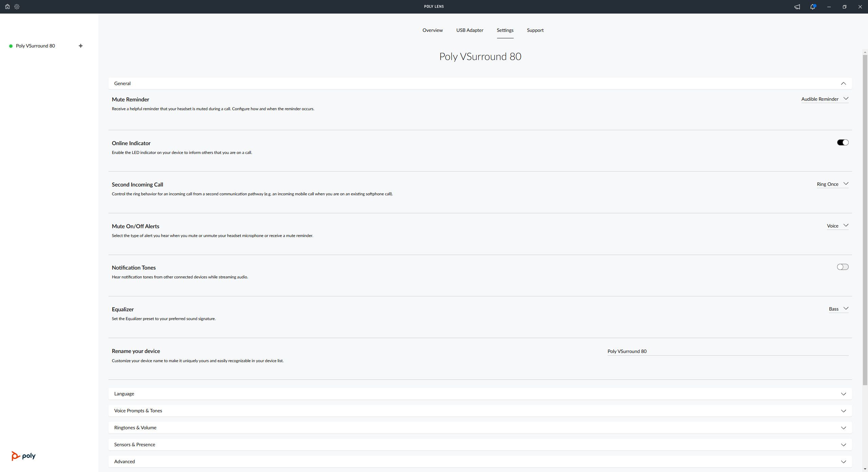Open the Mute Reminder dropdown
The width and height of the screenshot is (868, 472).
tap(825, 99)
